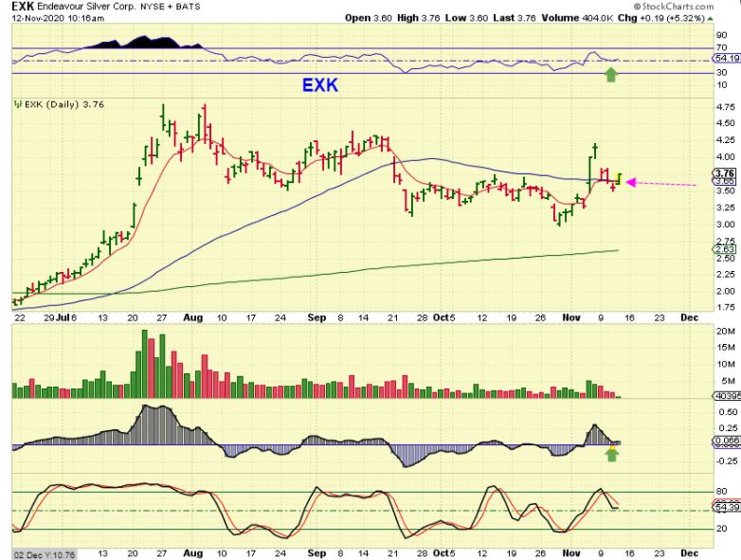Click the 2.63 moving average value tag
Screen dimensions: 741x560
726,249
